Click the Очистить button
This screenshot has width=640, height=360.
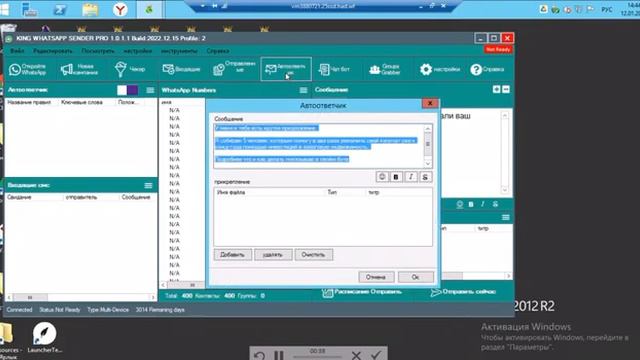313,255
